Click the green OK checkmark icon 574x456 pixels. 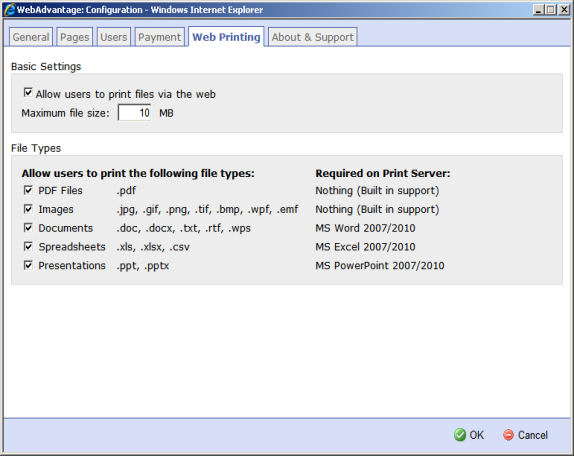click(460, 435)
